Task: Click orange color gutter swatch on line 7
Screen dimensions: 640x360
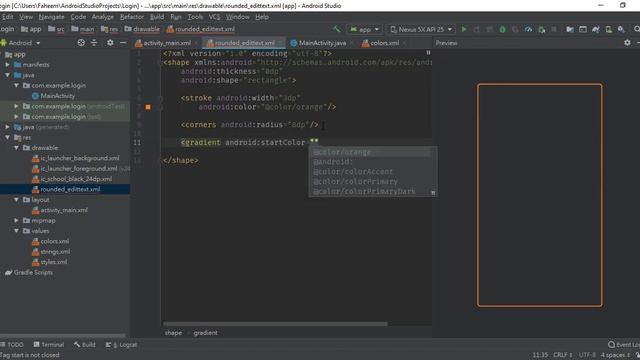Action: (148, 107)
